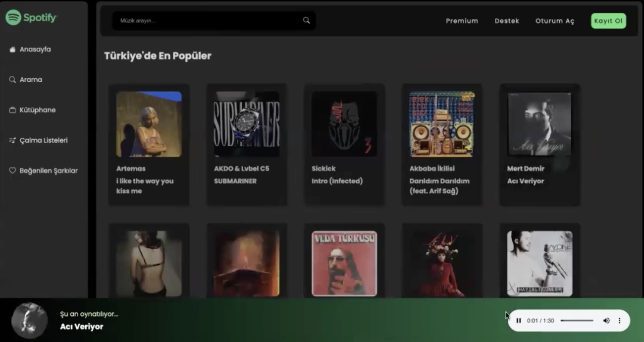
Task: Click the artist name Artemas
Action: [x=131, y=169]
